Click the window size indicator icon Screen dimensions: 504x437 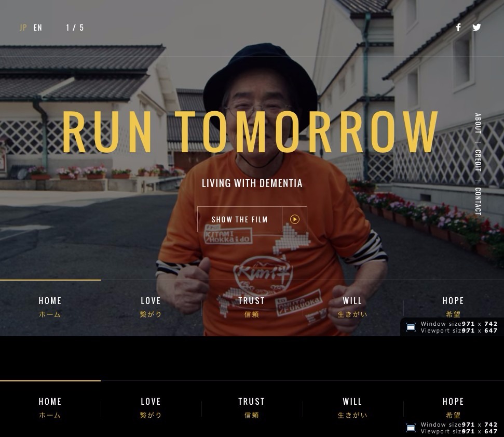tap(411, 327)
